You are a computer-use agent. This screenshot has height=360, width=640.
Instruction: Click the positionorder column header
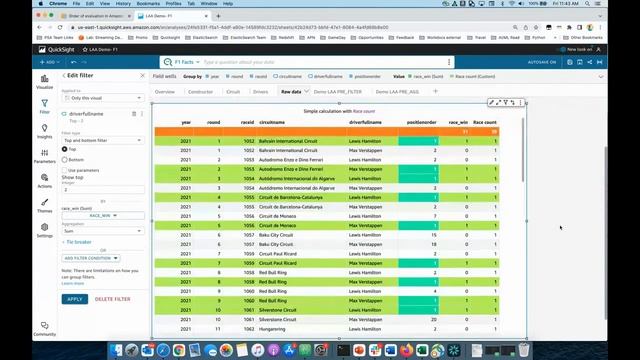(422, 122)
